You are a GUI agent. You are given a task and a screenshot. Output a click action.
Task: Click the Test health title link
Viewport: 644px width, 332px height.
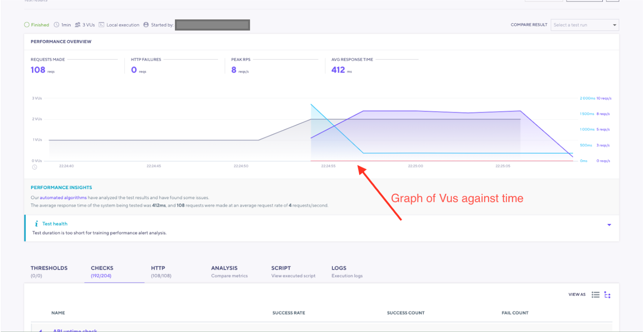pos(55,224)
